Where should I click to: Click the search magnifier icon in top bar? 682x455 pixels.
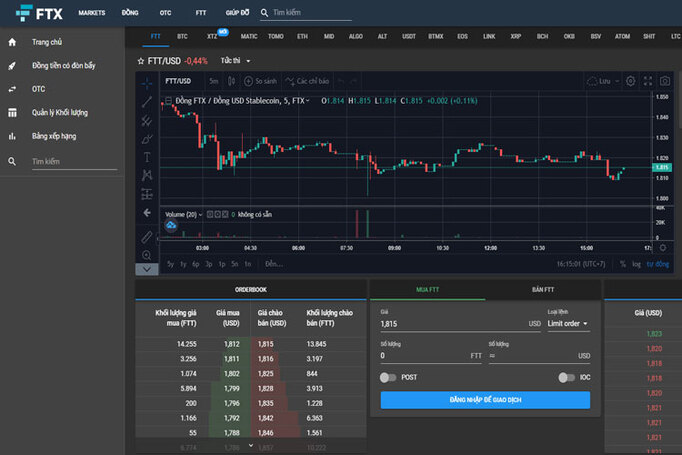(264, 13)
